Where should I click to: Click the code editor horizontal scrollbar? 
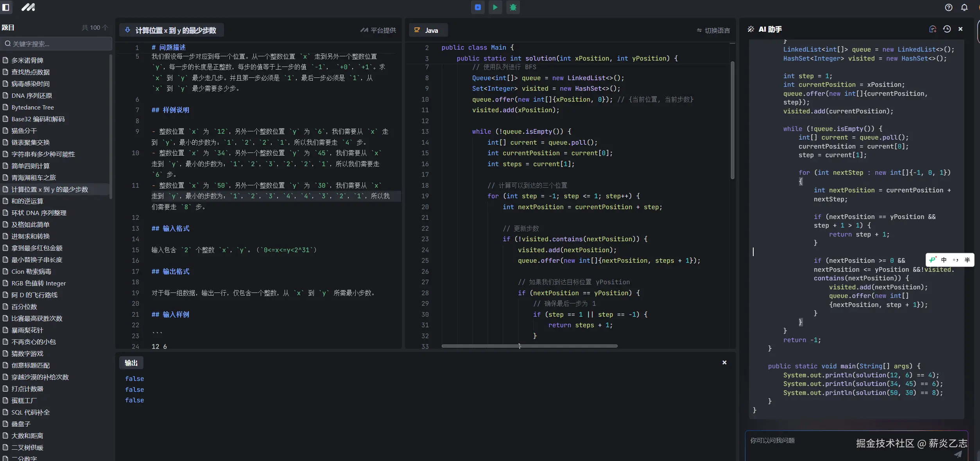click(x=529, y=346)
